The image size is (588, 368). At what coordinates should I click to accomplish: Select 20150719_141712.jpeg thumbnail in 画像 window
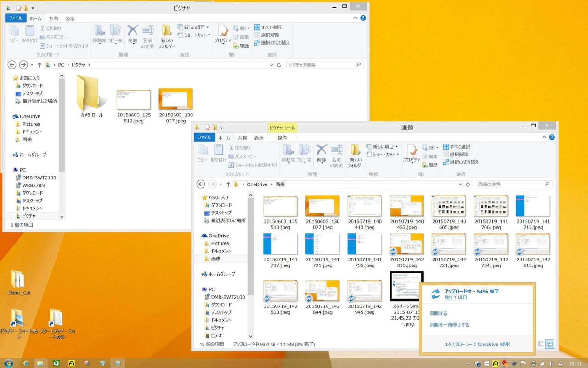click(x=533, y=213)
